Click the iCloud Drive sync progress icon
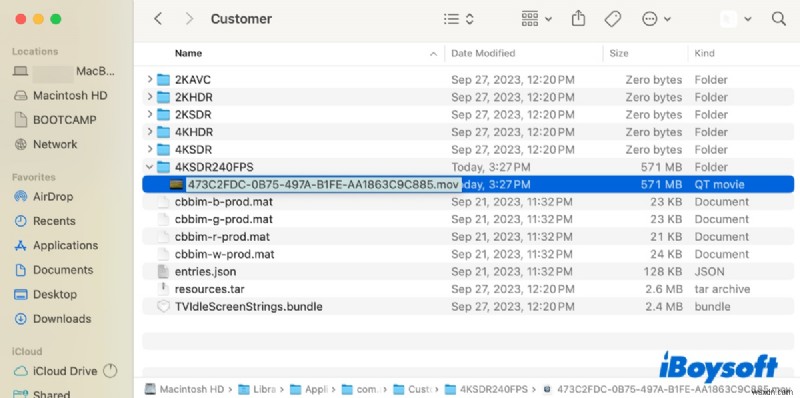 point(110,371)
